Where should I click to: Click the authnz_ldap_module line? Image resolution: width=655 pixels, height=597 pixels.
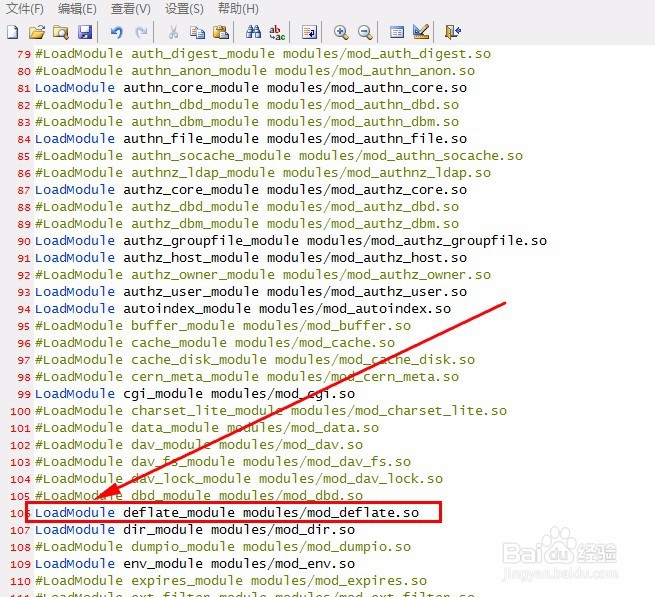coord(263,173)
